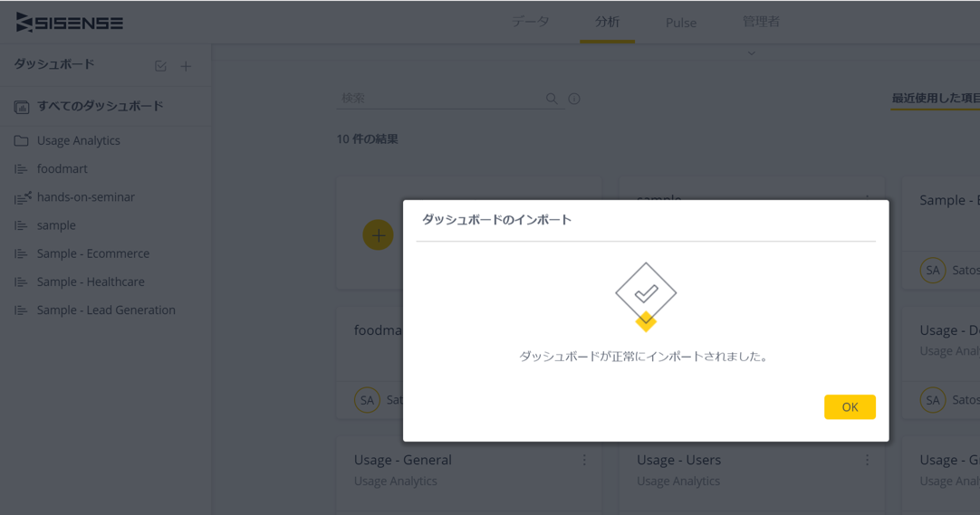Click the Sample - Ecommerce list icon
This screenshot has height=515, width=980.
point(21,254)
